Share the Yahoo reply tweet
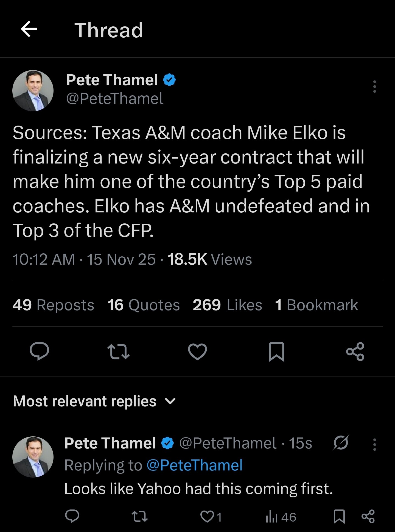This screenshot has width=395, height=532. pyautogui.click(x=368, y=517)
